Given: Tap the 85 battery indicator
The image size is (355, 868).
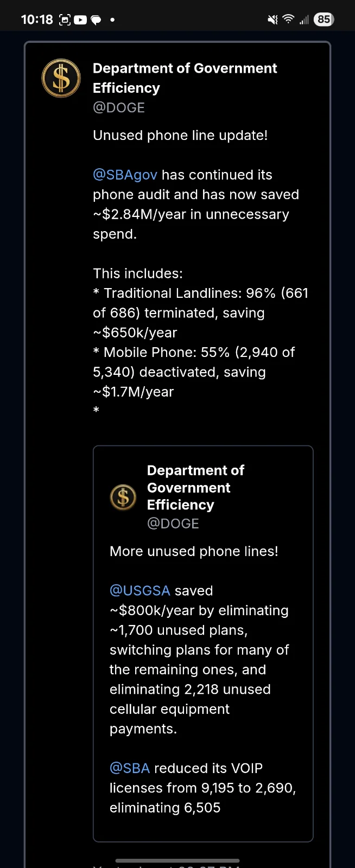Looking at the screenshot, I should coord(324,19).
